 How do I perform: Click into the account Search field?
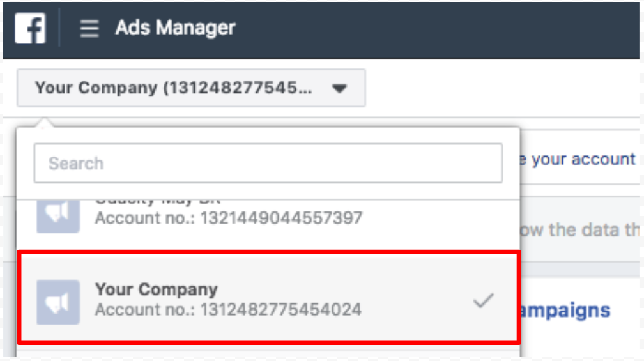[268, 164]
